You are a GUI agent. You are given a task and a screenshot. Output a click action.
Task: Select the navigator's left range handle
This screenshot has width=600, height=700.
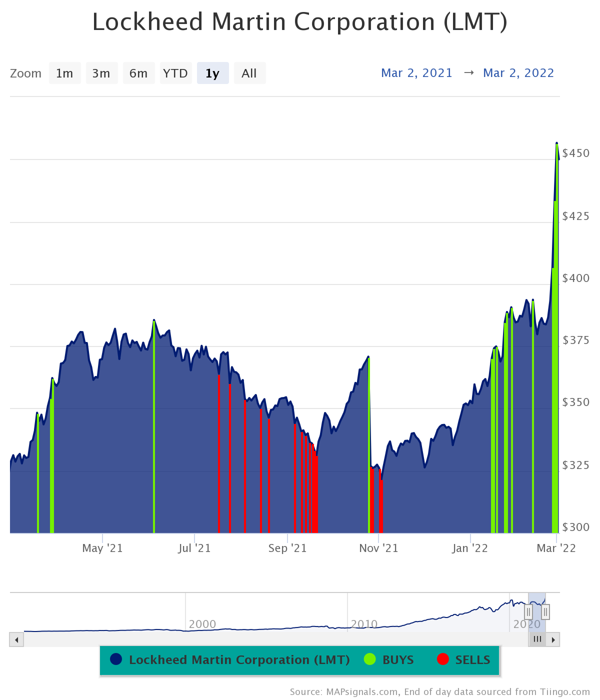(528, 611)
